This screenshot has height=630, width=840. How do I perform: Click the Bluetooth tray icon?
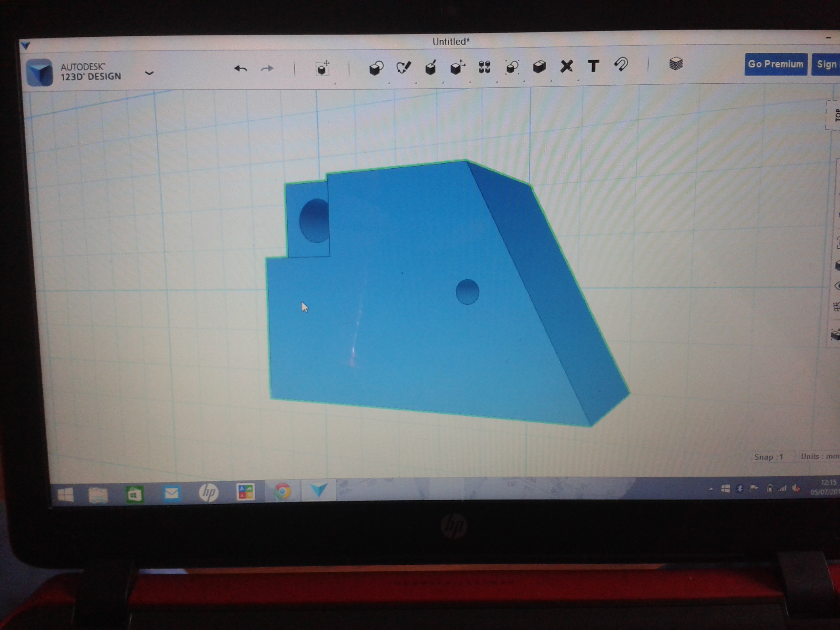coord(740,489)
